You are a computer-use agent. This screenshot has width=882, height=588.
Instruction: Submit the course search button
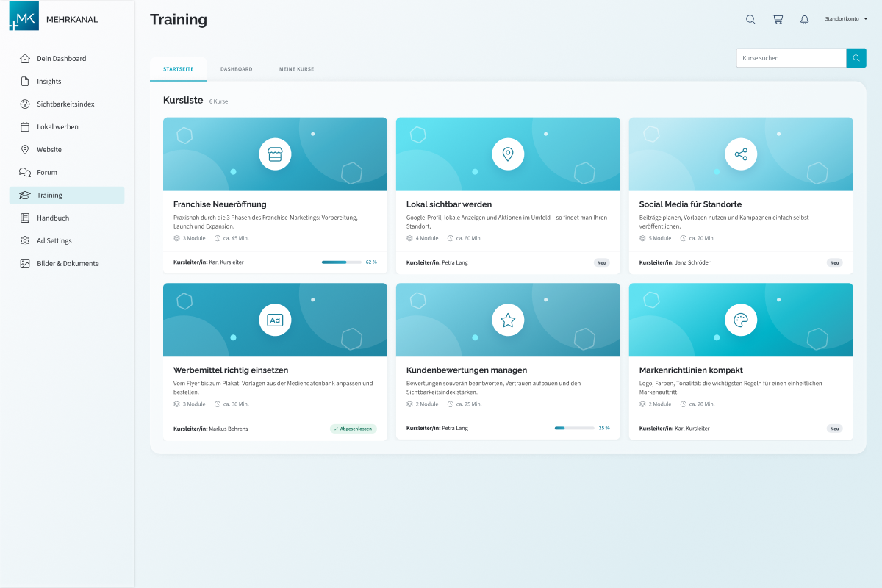click(856, 58)
